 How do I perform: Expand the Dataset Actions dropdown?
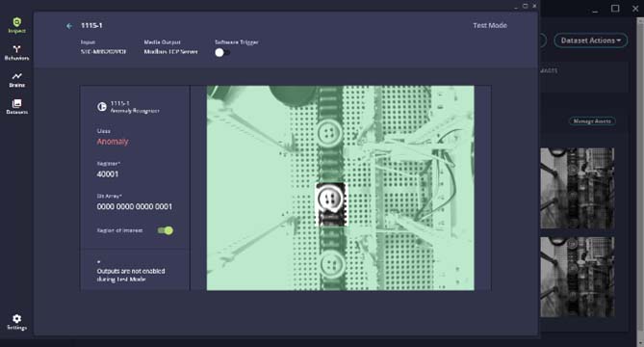(591, 40)
